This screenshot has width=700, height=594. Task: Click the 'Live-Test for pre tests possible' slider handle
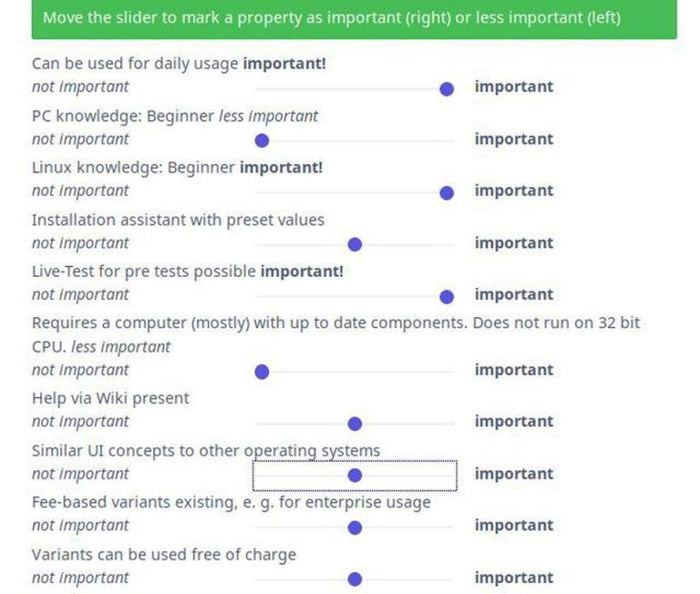pos(447,296)
